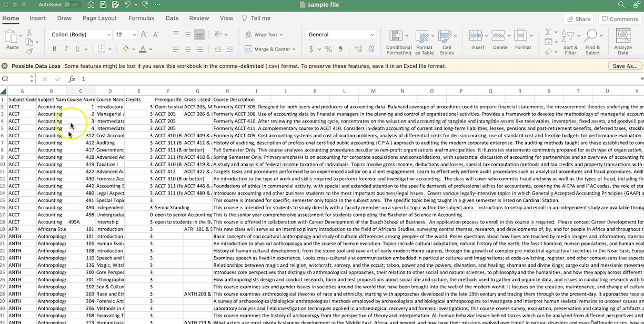
Task: Expand the AutoSum dropdown arrow
Action: click(556, 33)
